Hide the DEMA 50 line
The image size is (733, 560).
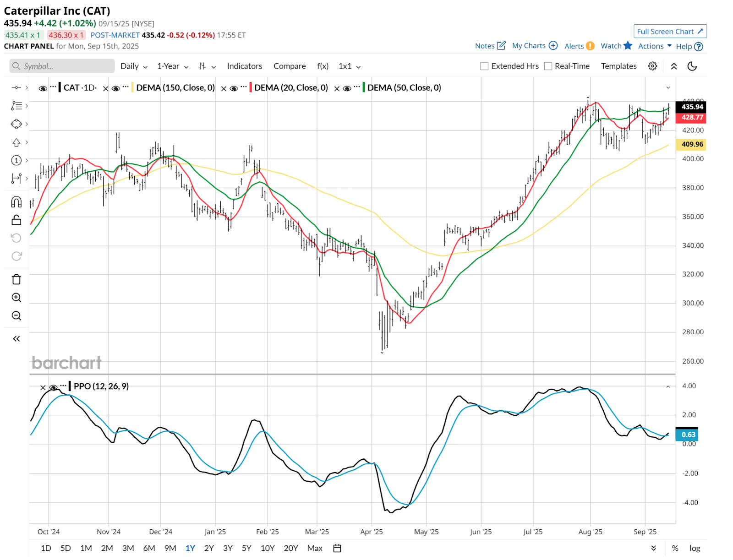(x=347, y=88)
